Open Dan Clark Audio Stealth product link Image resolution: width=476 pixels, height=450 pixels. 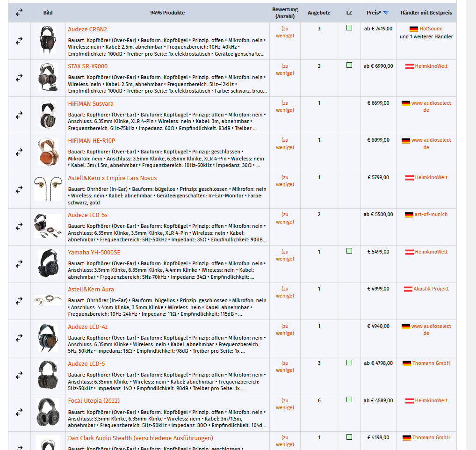[141, 438]
